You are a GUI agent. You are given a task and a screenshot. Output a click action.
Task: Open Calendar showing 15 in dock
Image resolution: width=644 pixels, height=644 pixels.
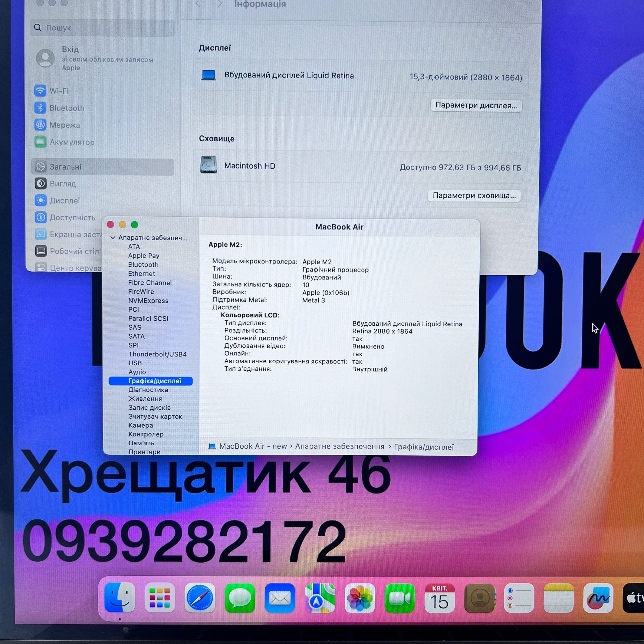(x=440, y=598)
